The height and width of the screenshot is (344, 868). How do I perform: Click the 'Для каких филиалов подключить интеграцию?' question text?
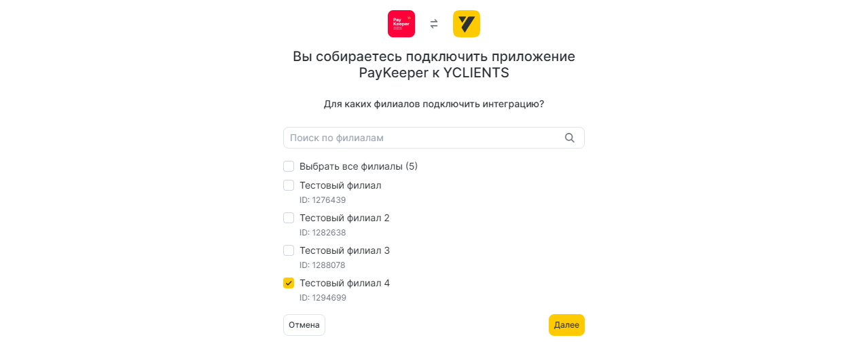(434, 104)
